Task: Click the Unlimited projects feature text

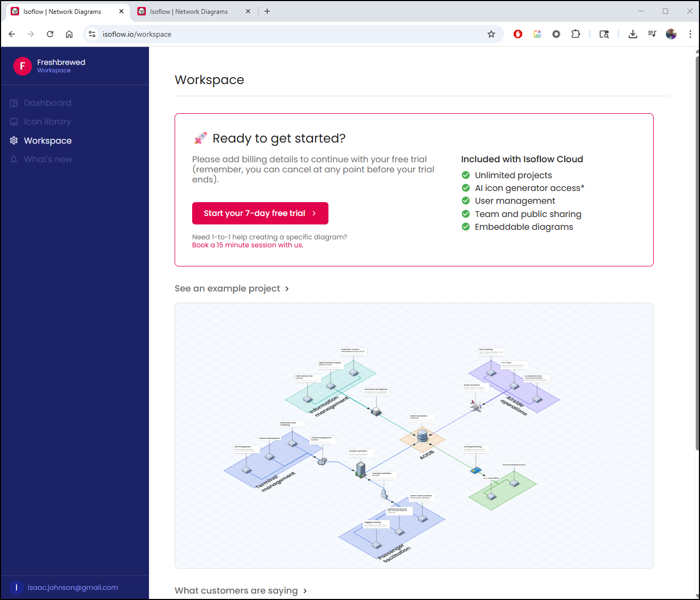Action: point(513,175)
